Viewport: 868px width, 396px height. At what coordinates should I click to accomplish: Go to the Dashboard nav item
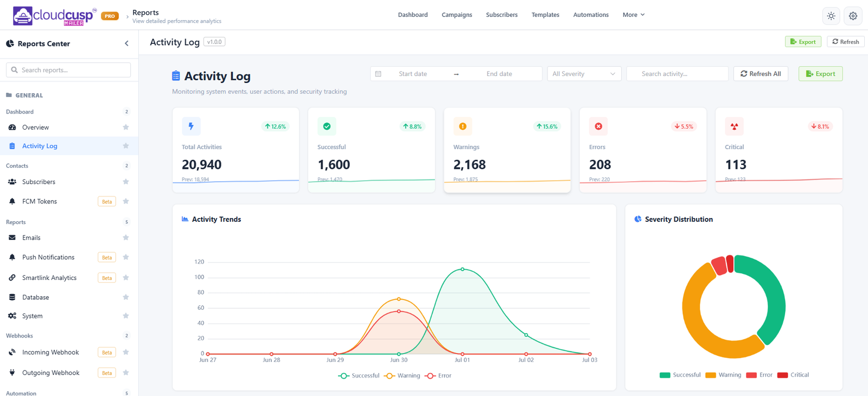point(413,15)
